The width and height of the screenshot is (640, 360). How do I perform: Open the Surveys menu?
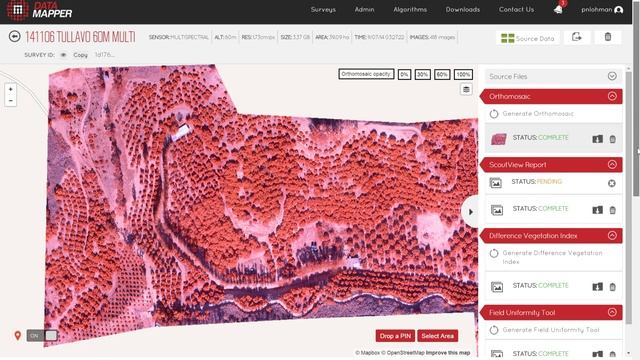(323, 9)
